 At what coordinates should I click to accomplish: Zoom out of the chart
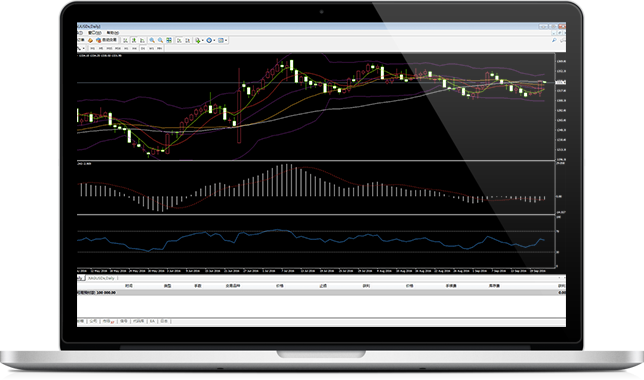pyautogui.click(x=161, y=40)
